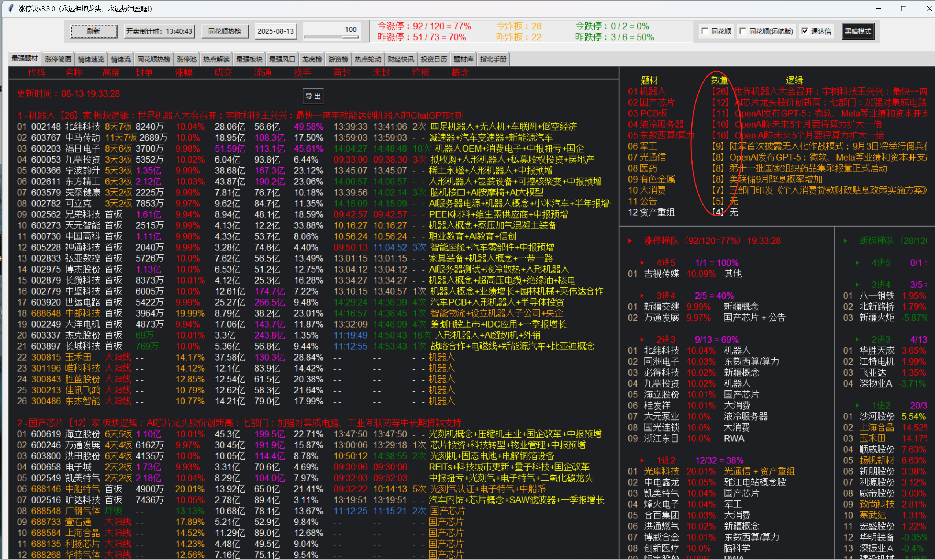
Task: Open the 最强风口 tab
Action: [x=282, y=59]
